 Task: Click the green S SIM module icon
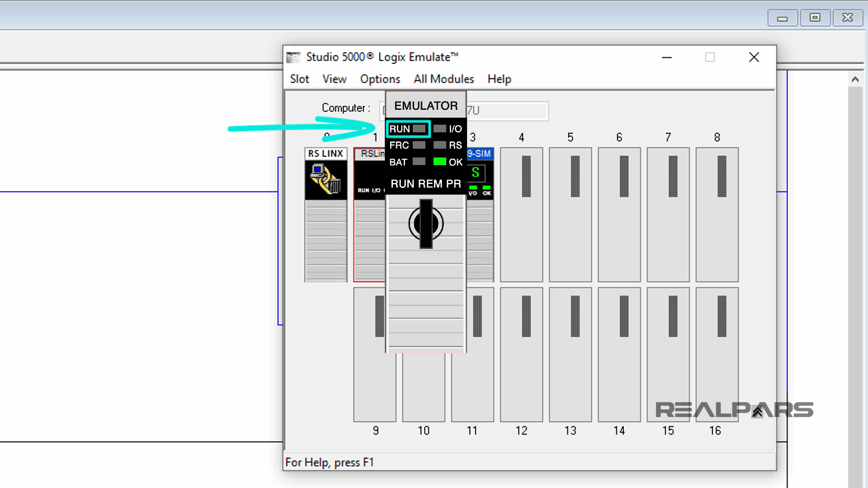point(476,173)
